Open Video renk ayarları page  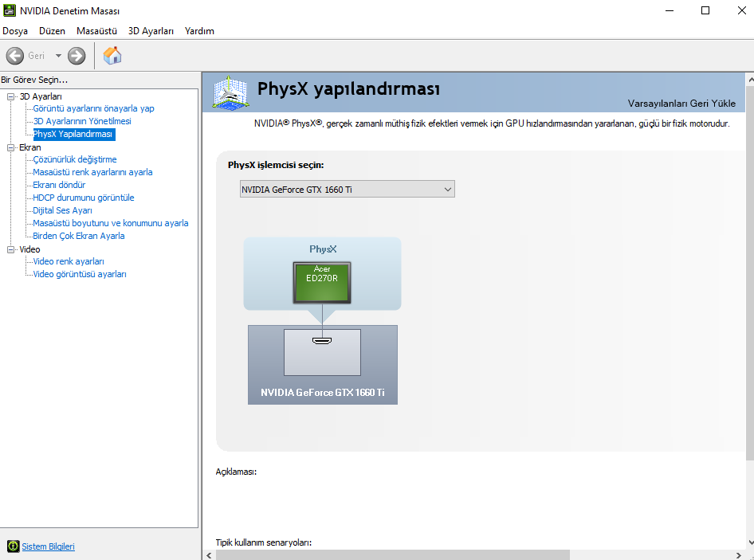coord(69,261)
